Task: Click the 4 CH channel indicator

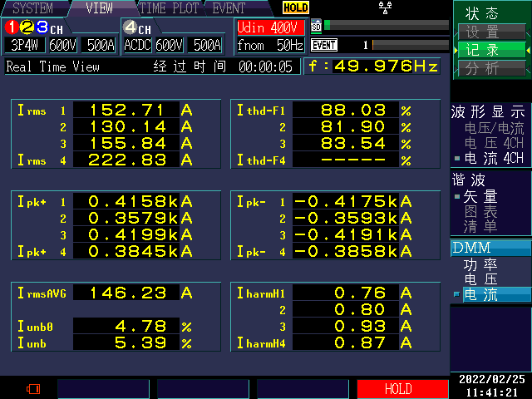Action: (137, 28)
